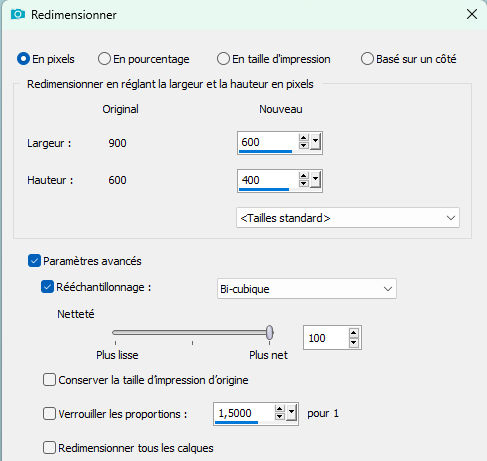
Task: Open the Bi-cubique resampling dropdown
Action: coord(307,289)
